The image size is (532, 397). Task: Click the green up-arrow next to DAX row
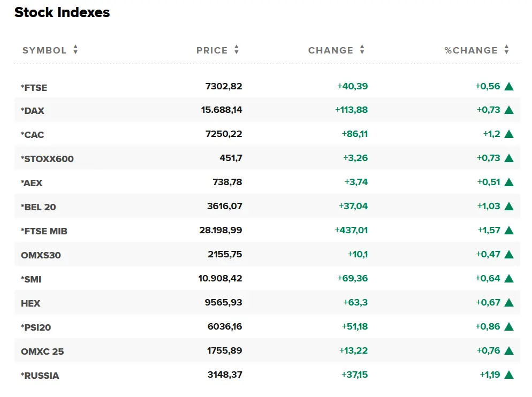click(x=510, y=110)
